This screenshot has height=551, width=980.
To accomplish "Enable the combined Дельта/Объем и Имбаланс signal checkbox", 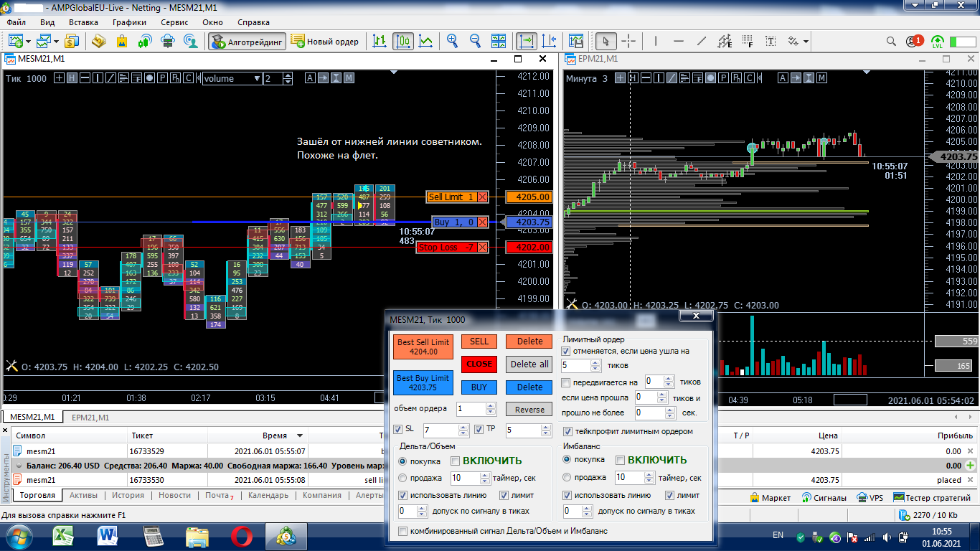I will [403, 531].
